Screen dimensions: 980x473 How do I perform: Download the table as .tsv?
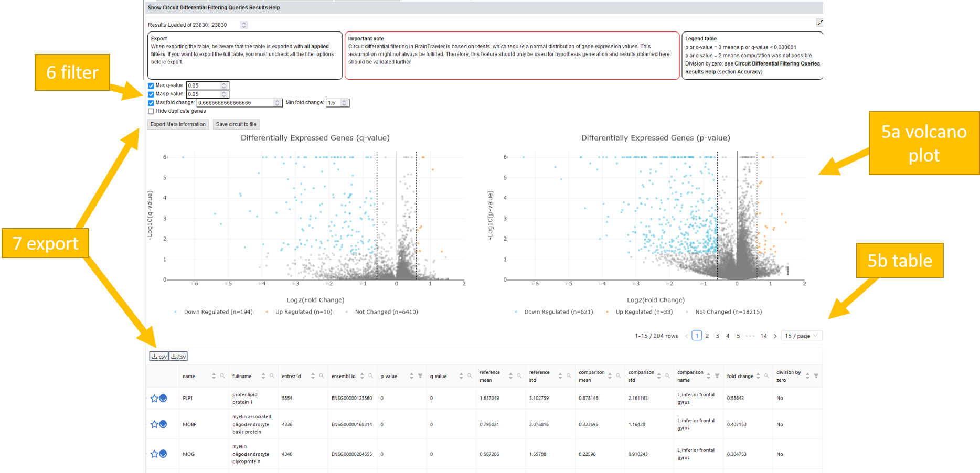pos(178,357)
